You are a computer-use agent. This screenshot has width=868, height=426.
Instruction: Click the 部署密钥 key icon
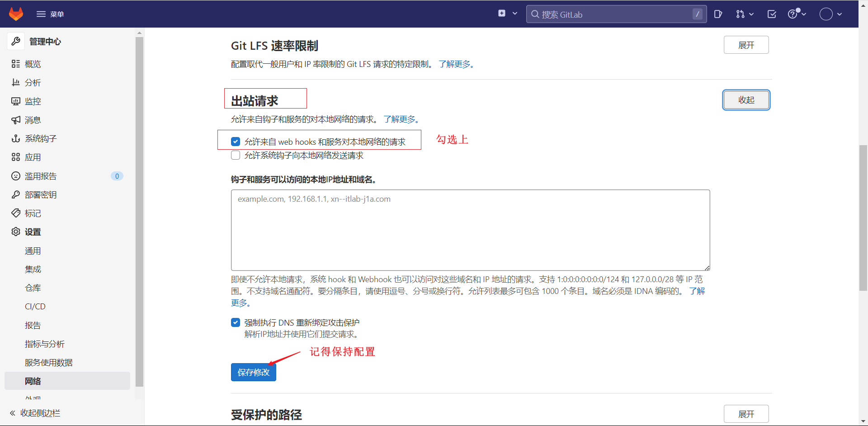[x=16, y=194]
